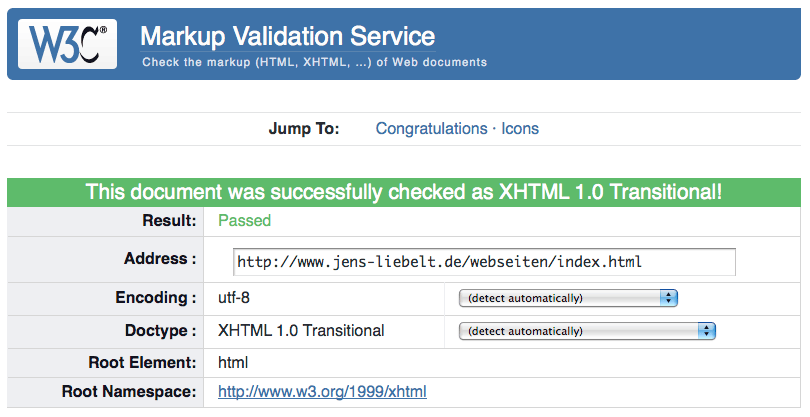810x417 pixels.
Task: Click the XHTML 1.0 Transitional doctype value
Action: pos(301,330)
